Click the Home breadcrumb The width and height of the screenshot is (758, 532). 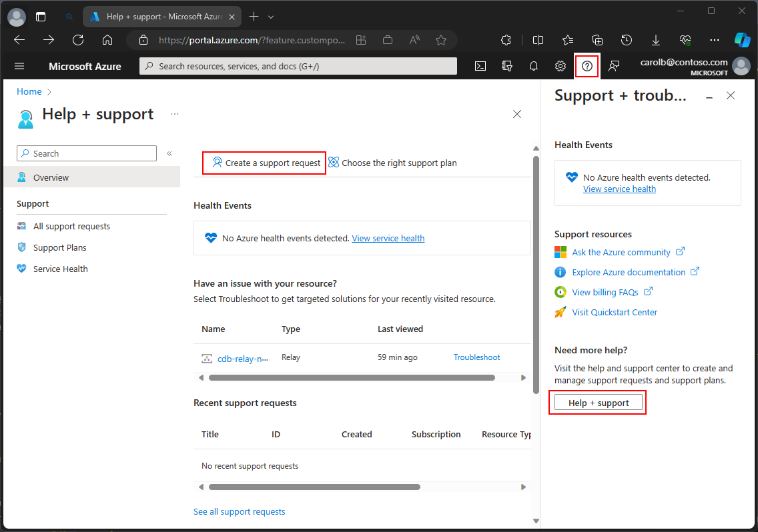[29, 91]
